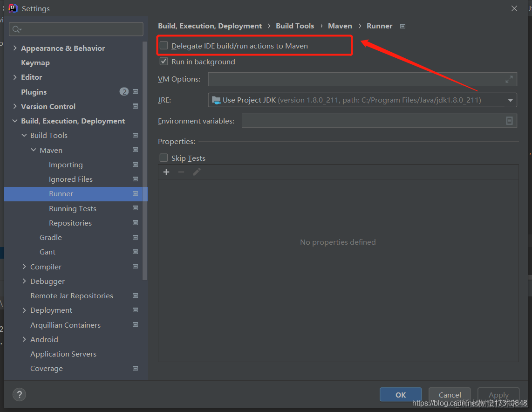The height and width of the screenshot is (412, 532).
Task: Expand the Compiler node
Action: click(24, 267)
